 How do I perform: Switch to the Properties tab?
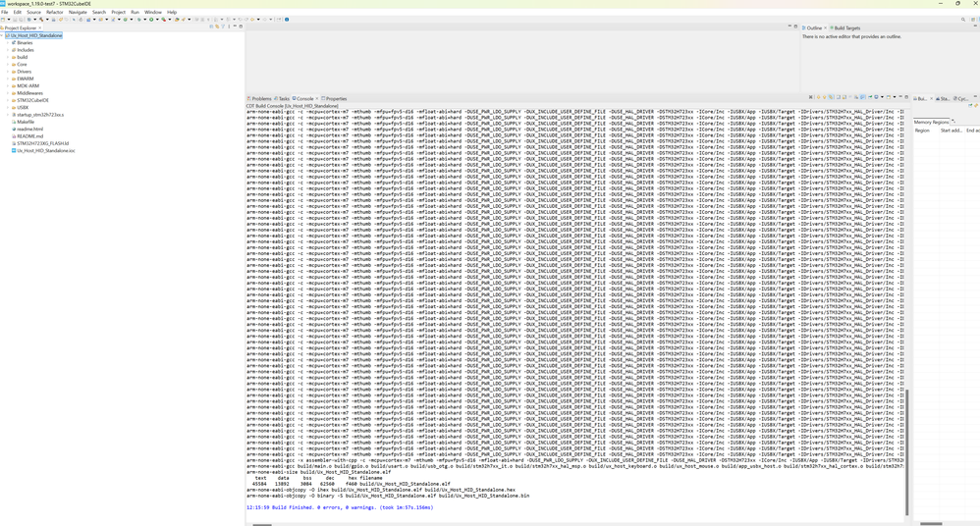334,99
